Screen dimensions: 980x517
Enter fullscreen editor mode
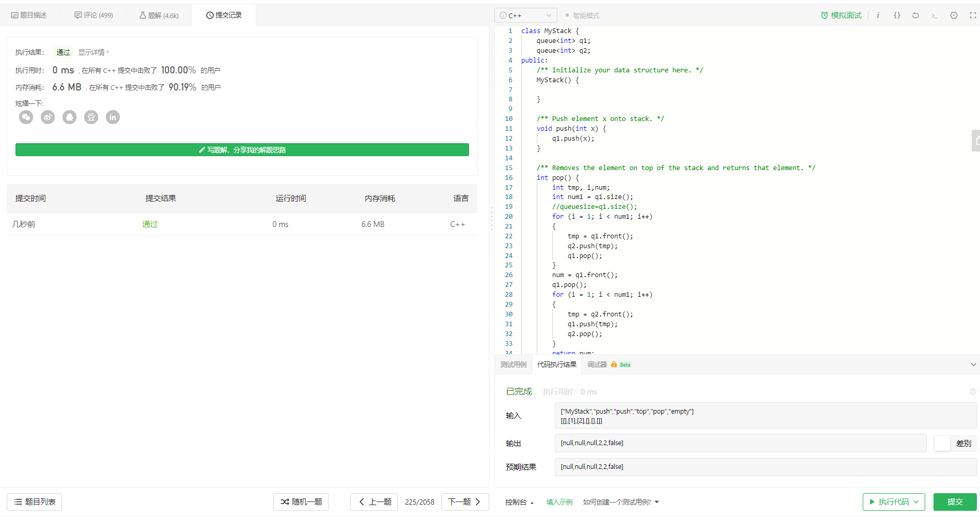tap(973, 16)
